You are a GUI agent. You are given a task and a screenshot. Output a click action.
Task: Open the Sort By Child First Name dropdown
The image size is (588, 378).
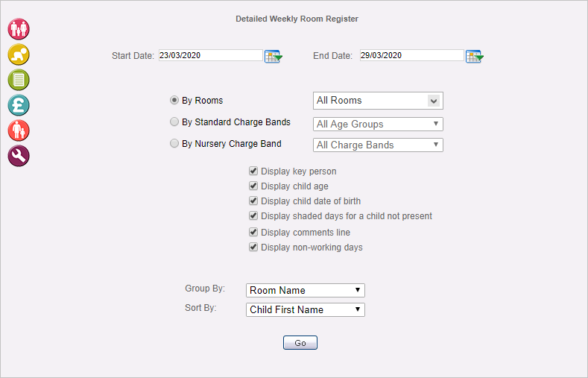click(306, 309)
